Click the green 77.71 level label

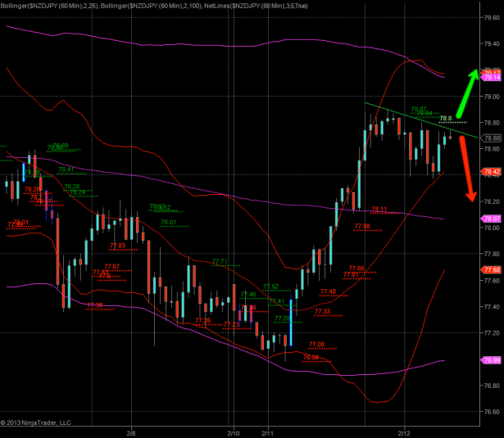220,261
